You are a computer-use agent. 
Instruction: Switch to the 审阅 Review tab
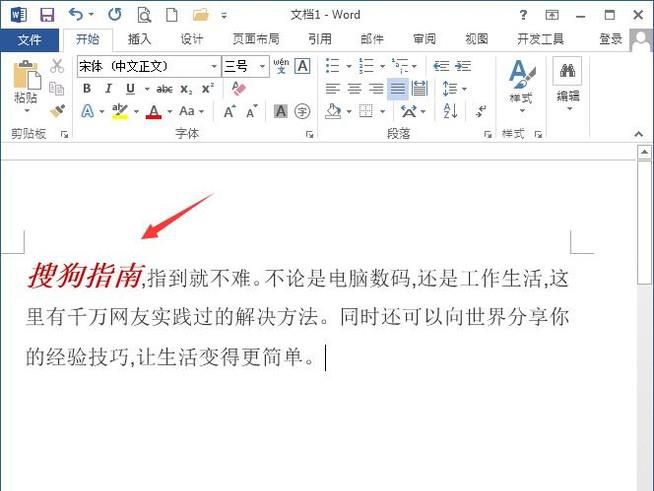point(425,39)
